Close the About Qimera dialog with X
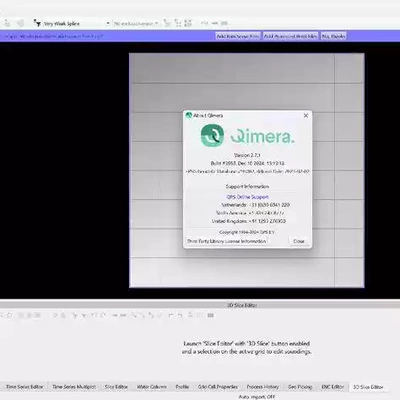This screenshot has height=400, width=400. click(x=306, y=116)
